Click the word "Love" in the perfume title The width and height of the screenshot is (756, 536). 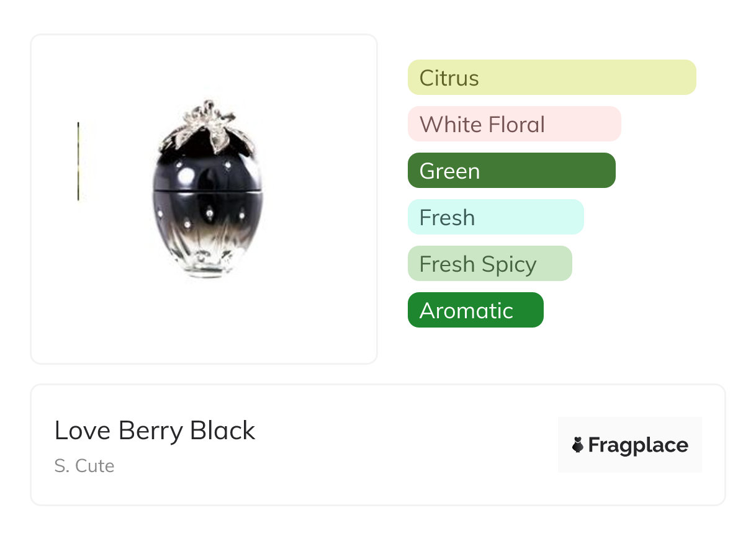click(83, 431)
